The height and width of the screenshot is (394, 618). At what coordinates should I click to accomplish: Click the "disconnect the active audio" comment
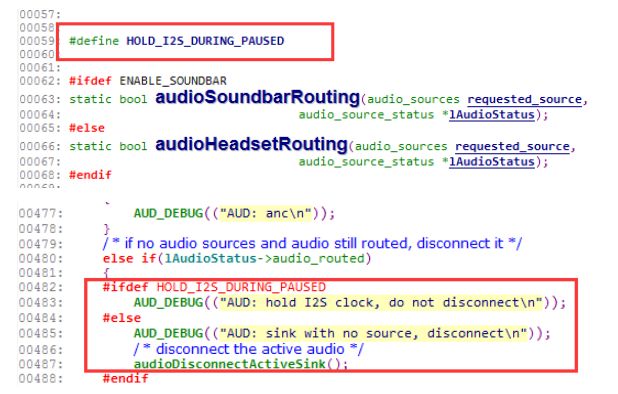click(248, 349)
